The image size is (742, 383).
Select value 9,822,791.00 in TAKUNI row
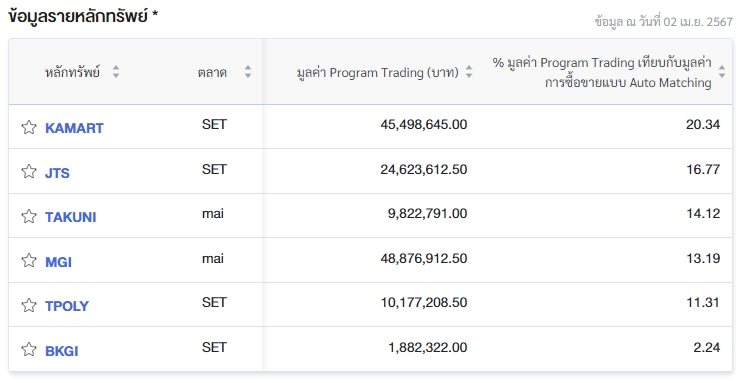coord(427,214)
